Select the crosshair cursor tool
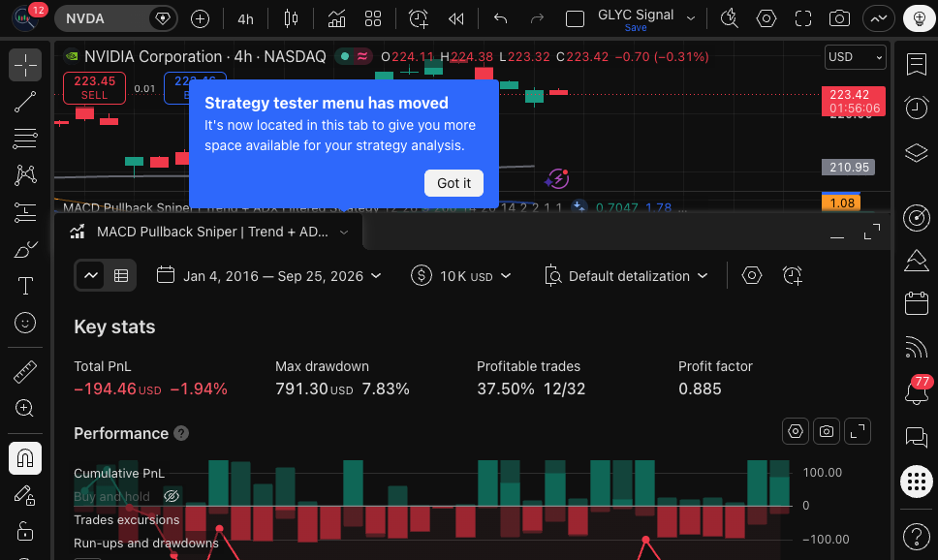 (25, 65)
